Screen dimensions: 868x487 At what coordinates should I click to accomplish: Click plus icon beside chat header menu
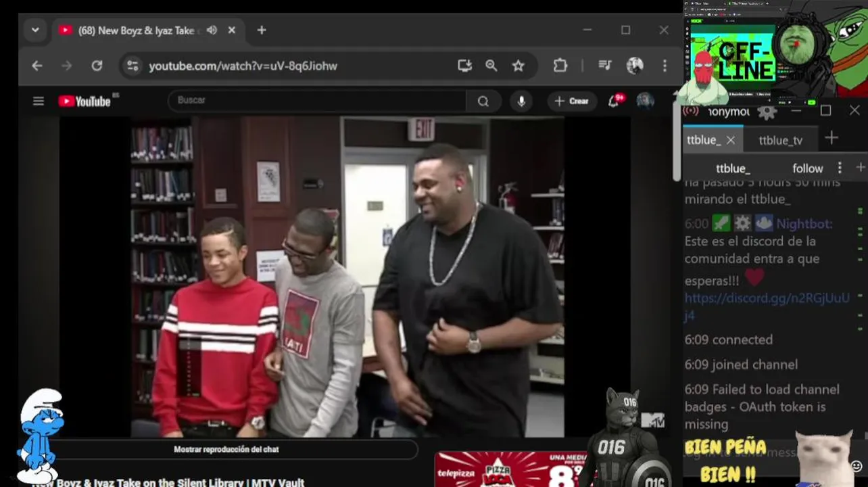(x=860, y=167)
